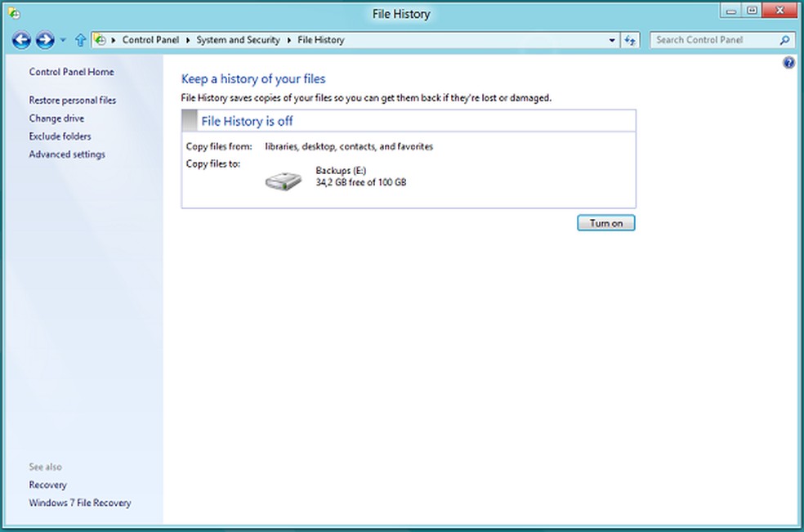Expand the arrow after System and Security
Viewport: 804px width, 532px height.
pyautogui.click(x=288, y=40)
